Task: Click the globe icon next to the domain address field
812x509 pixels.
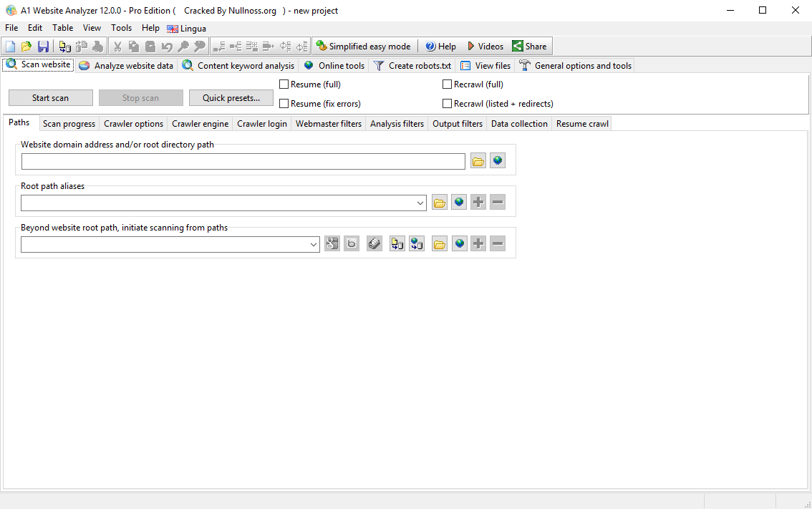Action: (x=498, y=161)
